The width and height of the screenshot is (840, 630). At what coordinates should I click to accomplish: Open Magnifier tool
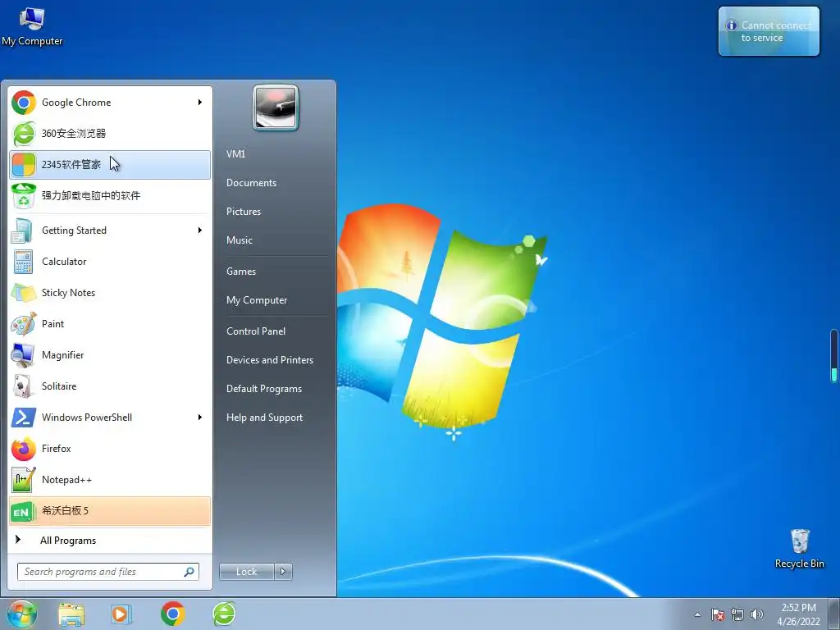coord(110,354)
